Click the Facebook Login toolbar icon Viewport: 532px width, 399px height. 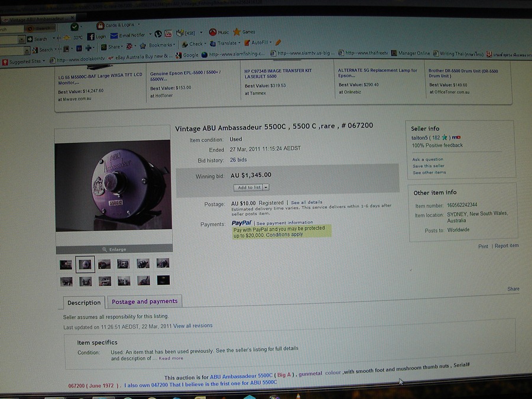90,37
